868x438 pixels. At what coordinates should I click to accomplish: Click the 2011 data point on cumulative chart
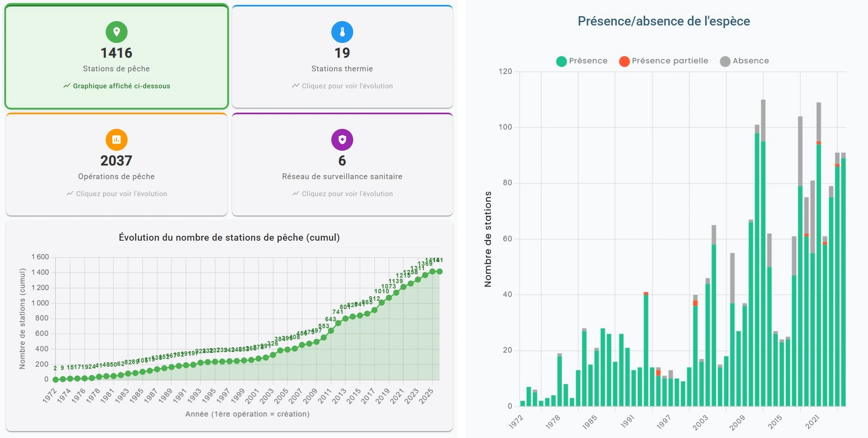[331, 331]
